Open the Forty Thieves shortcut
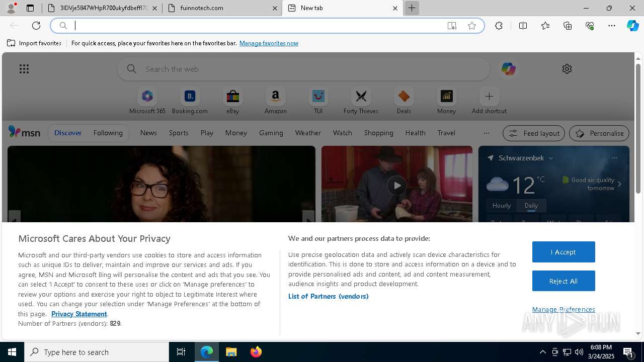 pyautogui.click(x=361, y=101)
